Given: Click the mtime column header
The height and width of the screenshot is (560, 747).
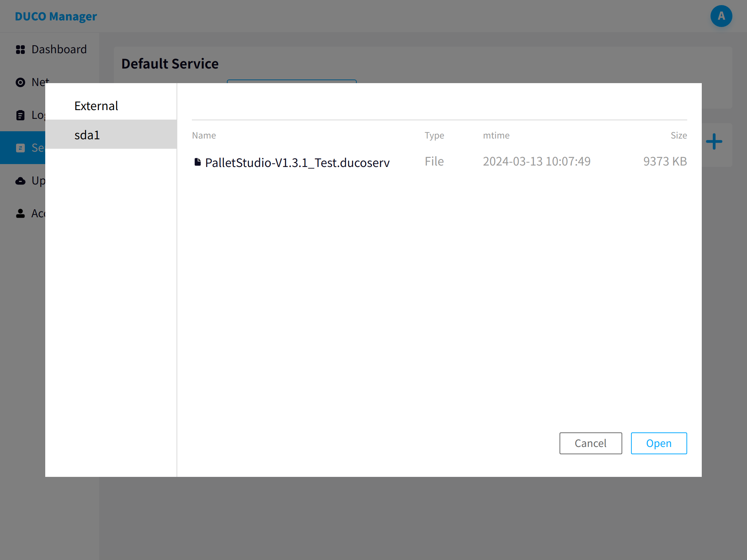Looking at the screenshot, I should [496, 136].
